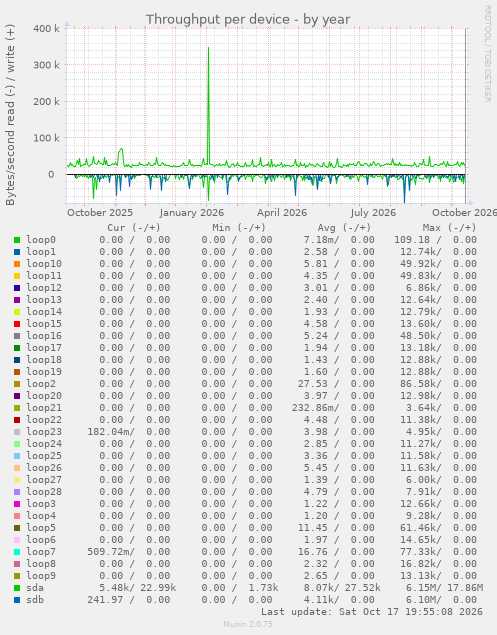Click loop21 average value 232.86m
Viewport: 497px width, 635px height.
[316, 408]
